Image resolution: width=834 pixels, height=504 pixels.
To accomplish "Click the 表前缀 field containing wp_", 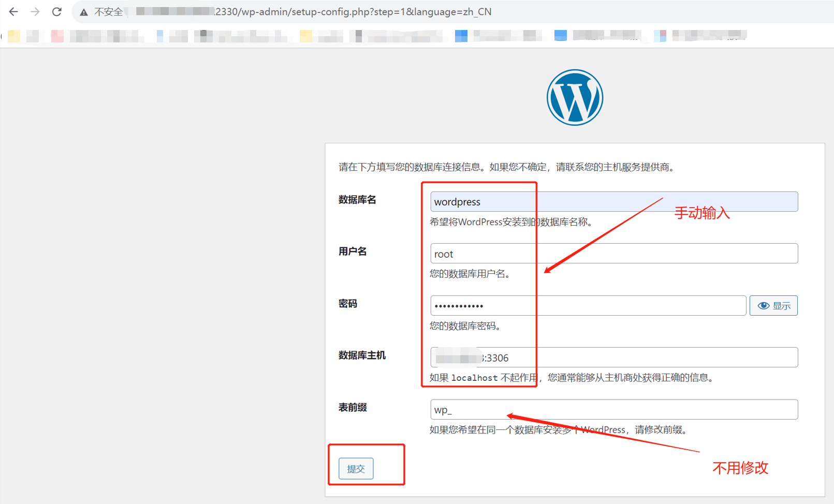I will 614,409.
